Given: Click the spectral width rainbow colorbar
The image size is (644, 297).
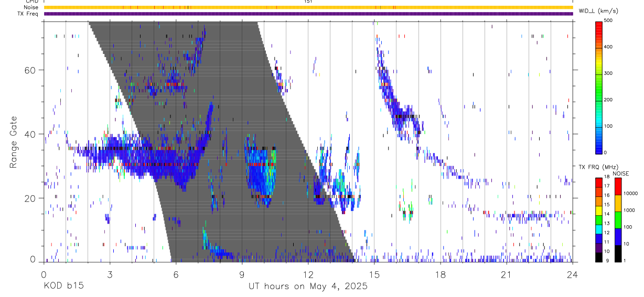Looking at the screenshot, I should [x=599, y=87].
